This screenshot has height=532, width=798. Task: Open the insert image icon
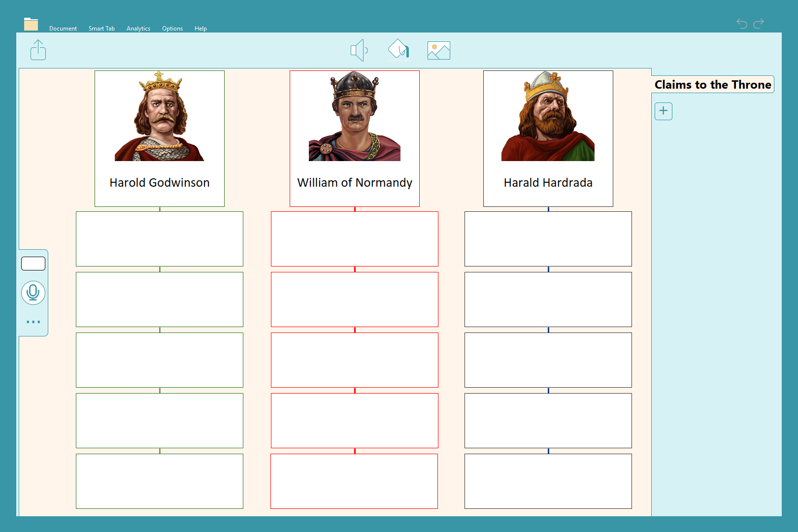[x=438, y=50]
